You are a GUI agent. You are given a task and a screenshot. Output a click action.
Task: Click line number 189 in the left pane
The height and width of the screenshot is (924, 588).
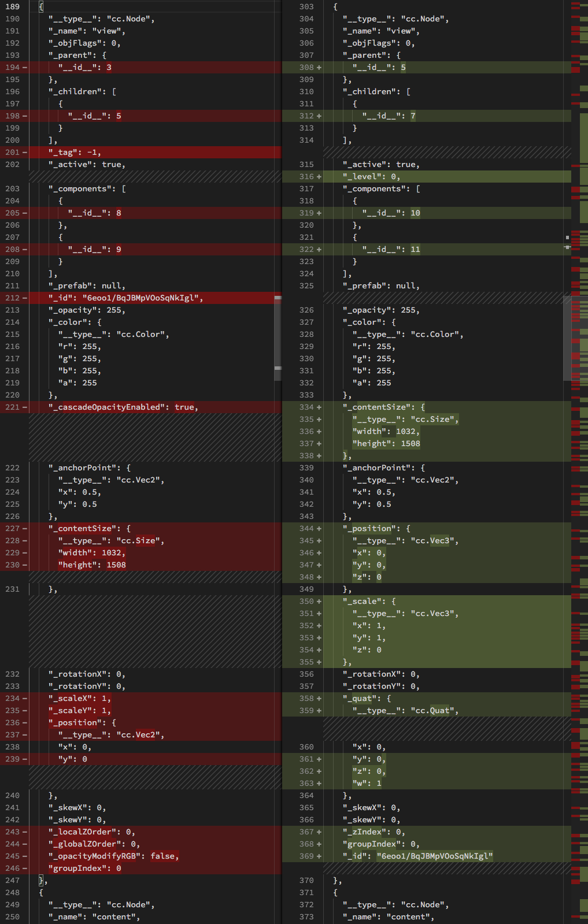(12, 7)
